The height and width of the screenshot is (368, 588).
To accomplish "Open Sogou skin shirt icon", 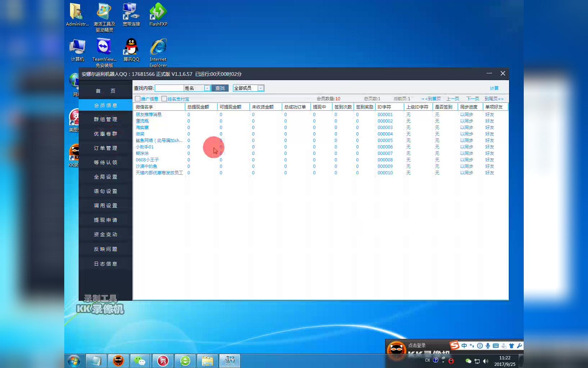I will [512, 346].
